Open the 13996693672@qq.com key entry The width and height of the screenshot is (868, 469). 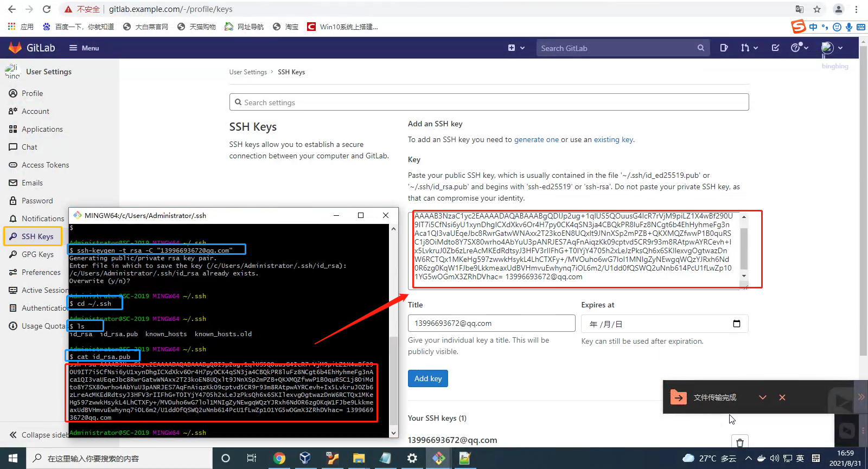[452, 440]
